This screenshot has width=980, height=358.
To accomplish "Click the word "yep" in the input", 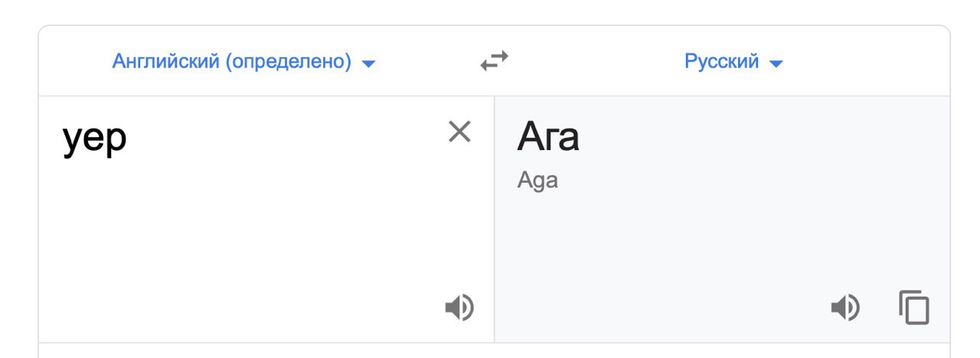I will click(x=94, y=139).
